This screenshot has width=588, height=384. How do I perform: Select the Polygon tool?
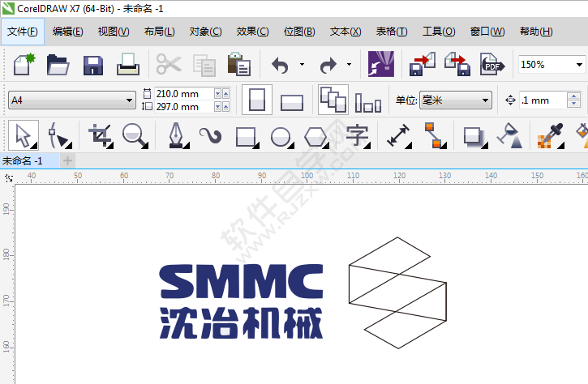(x=315, y=137)
